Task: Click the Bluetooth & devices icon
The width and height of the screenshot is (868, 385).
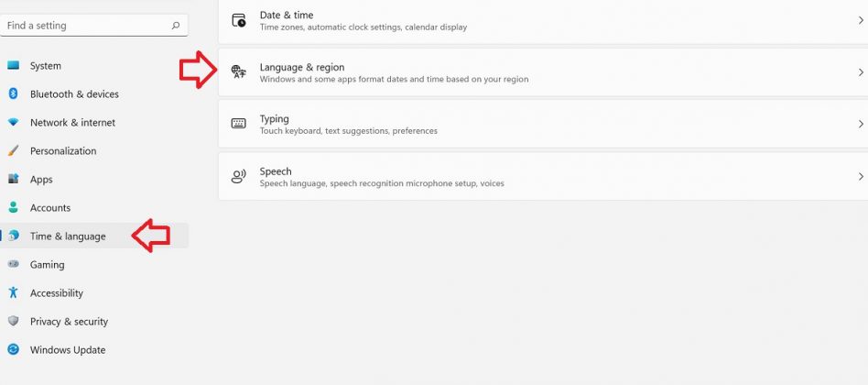Action: [13, 94]
